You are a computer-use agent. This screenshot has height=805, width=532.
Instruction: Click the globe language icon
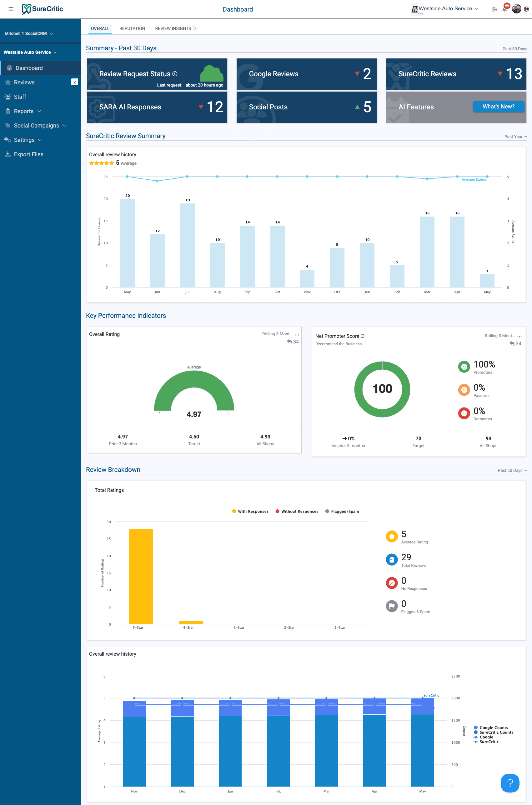[526, 9]
